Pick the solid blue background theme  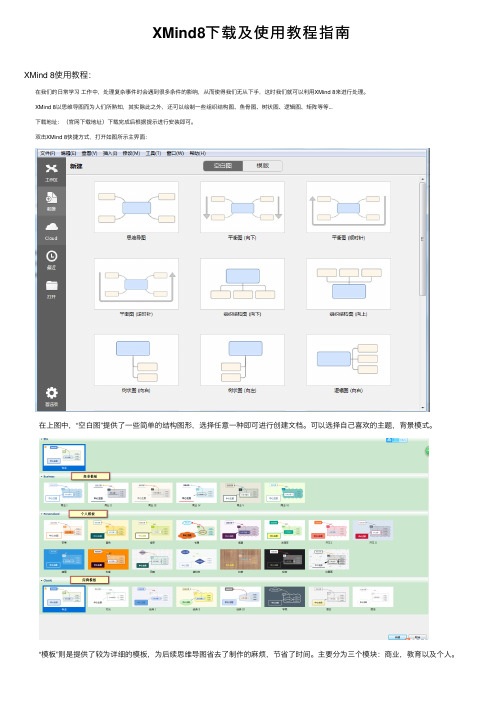64,559
